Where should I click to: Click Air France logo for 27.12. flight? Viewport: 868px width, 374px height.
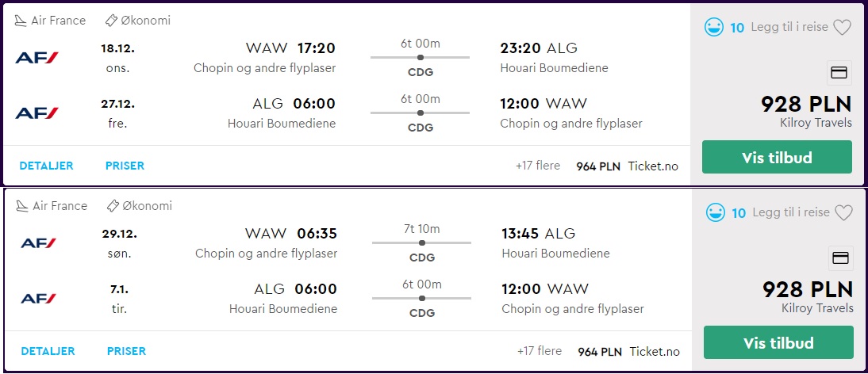[36, 113]
